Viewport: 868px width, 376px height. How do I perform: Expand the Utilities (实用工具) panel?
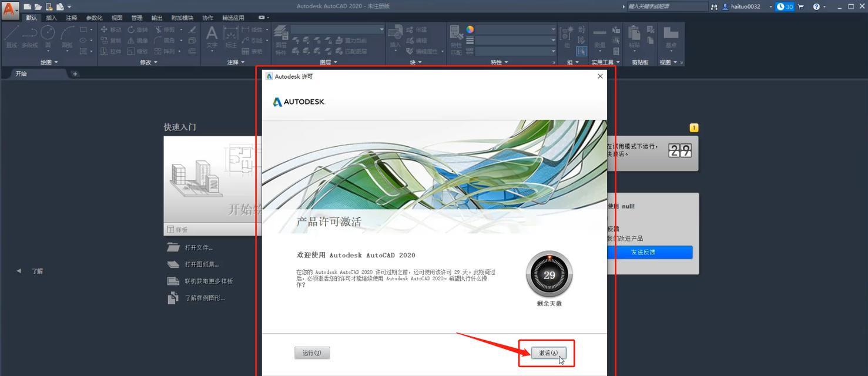click(605, 62)
